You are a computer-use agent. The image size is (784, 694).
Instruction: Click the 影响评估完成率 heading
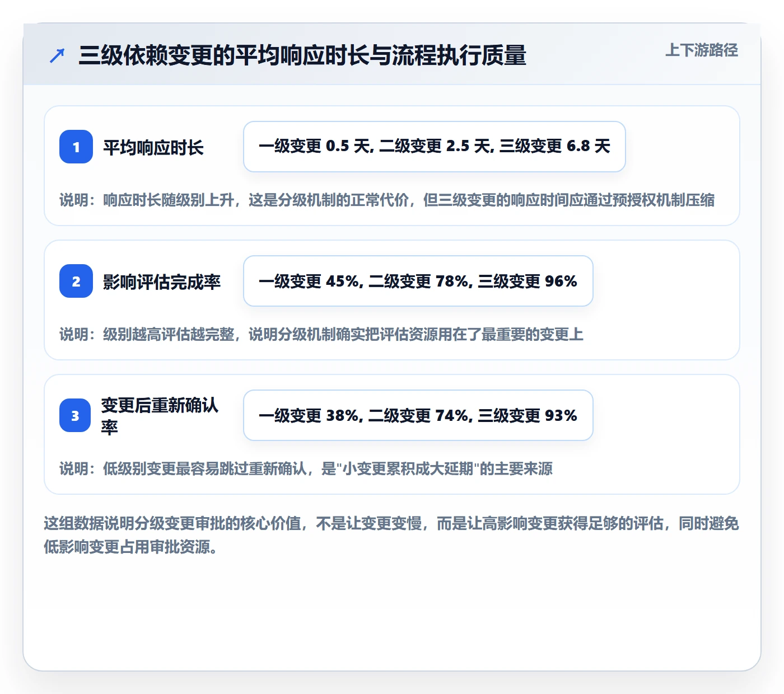(x=162, y=282)
